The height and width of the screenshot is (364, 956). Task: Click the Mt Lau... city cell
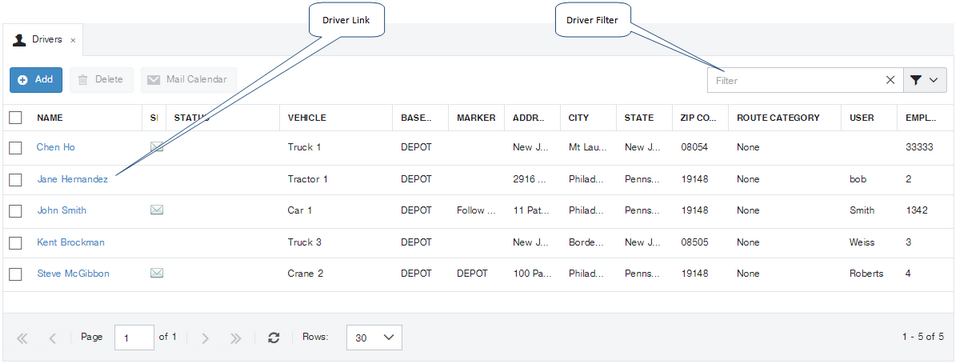(588, 147)
